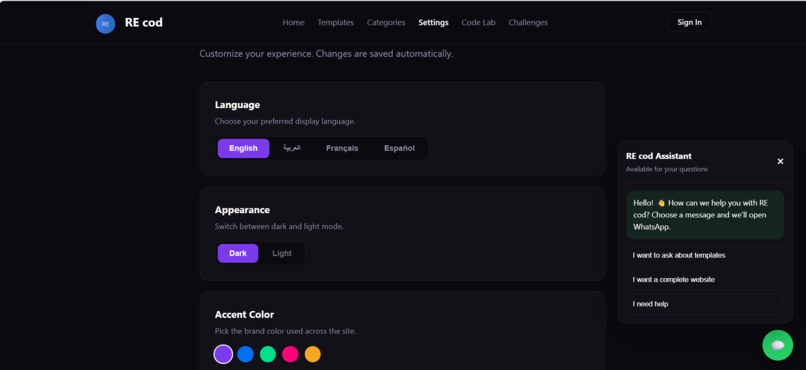Select English display language

243,149
